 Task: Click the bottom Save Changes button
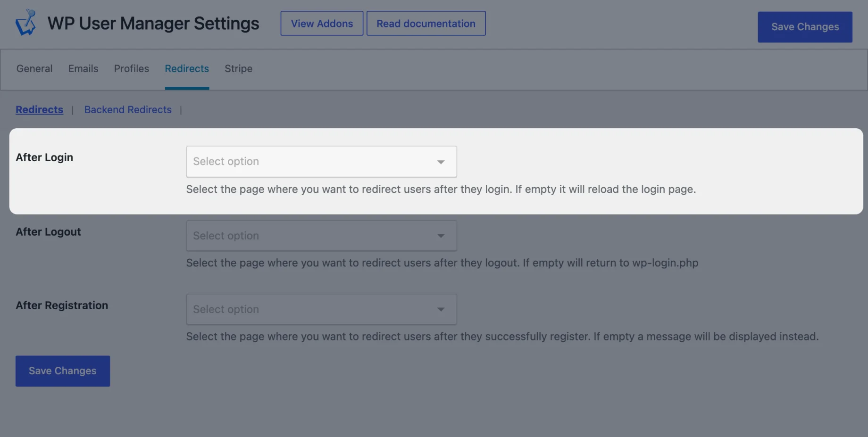pos(63,371)
